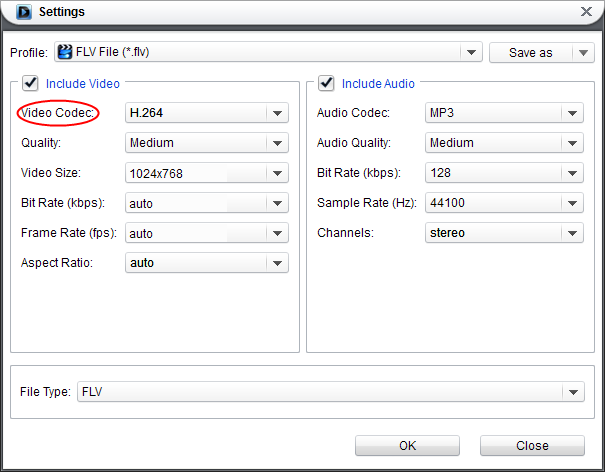Click the Sample Rate (Hz): label

367,203
